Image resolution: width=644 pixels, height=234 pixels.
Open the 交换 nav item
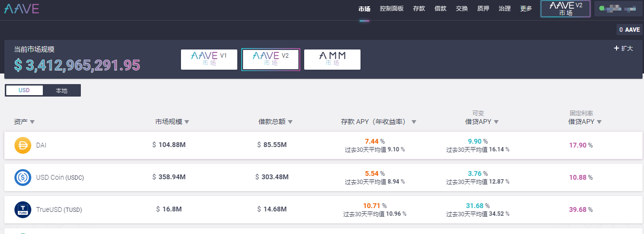pyautogui.click(x=462, y=9)
